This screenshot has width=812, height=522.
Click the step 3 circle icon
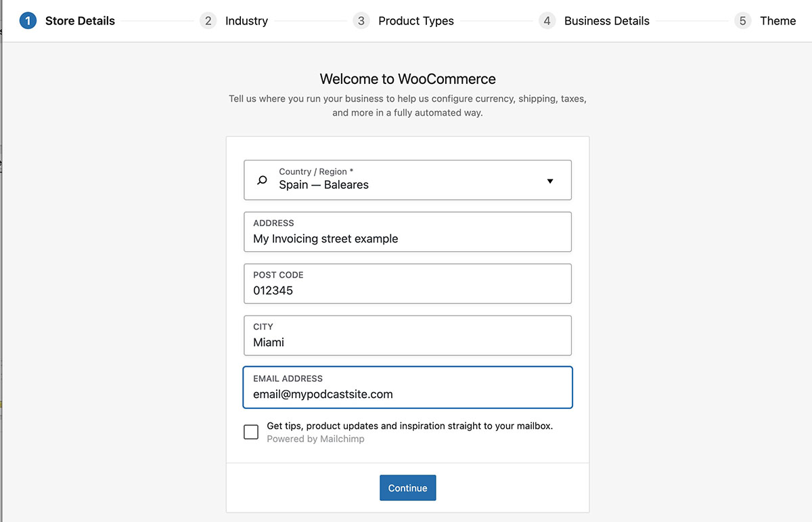(361, 21)
